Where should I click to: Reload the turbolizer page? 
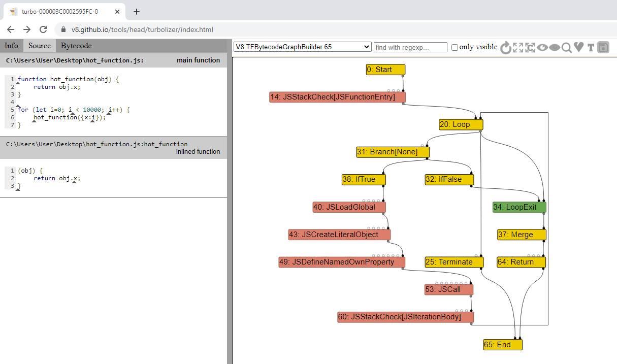point(43,29)
